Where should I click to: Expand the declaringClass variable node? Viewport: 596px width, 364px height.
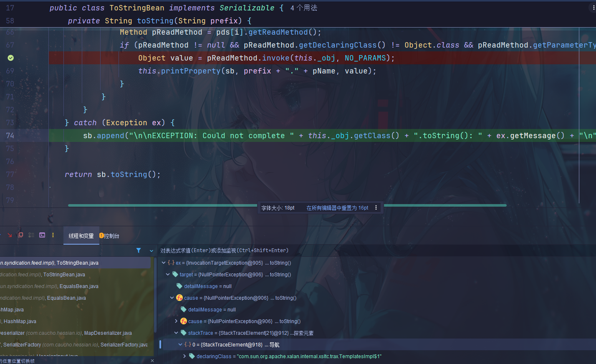pyautogui.click(x=184, y=356)
